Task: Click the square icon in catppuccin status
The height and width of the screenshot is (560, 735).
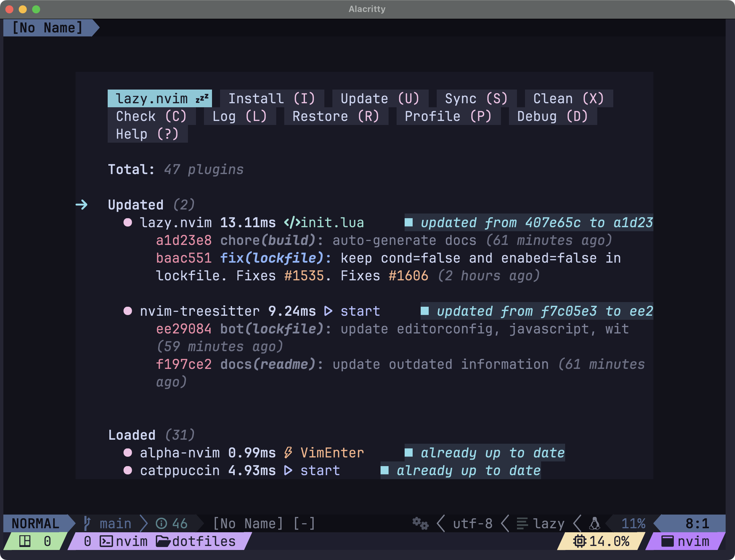Action: click(x=385, y=470)
